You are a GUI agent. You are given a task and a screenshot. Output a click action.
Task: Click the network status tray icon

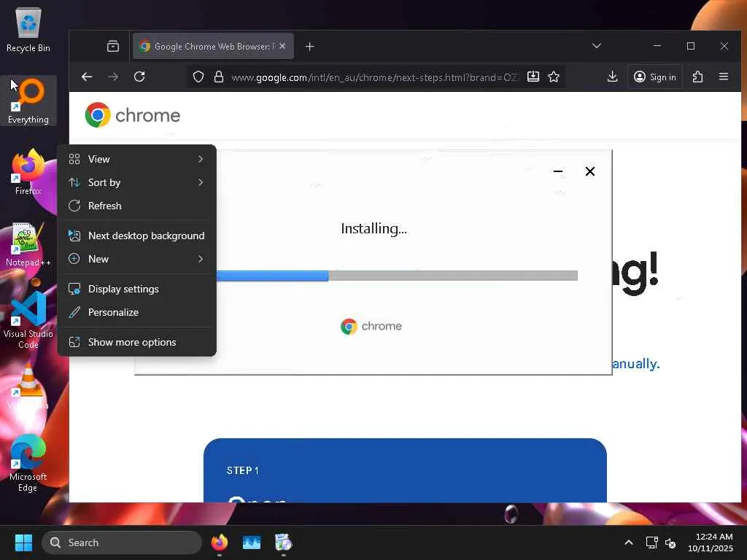[x=651, y=542]
